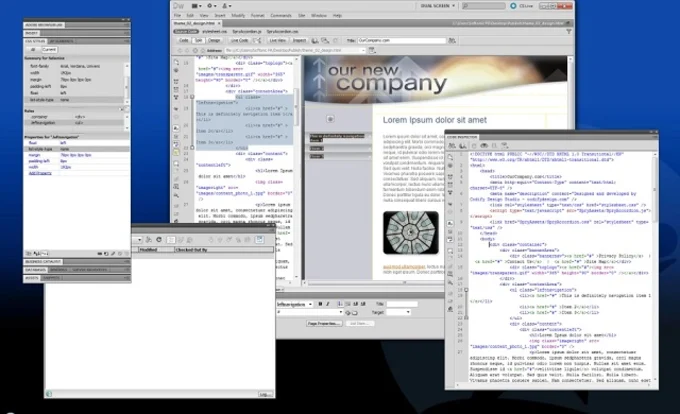Switch to Code view

(184, 40)
